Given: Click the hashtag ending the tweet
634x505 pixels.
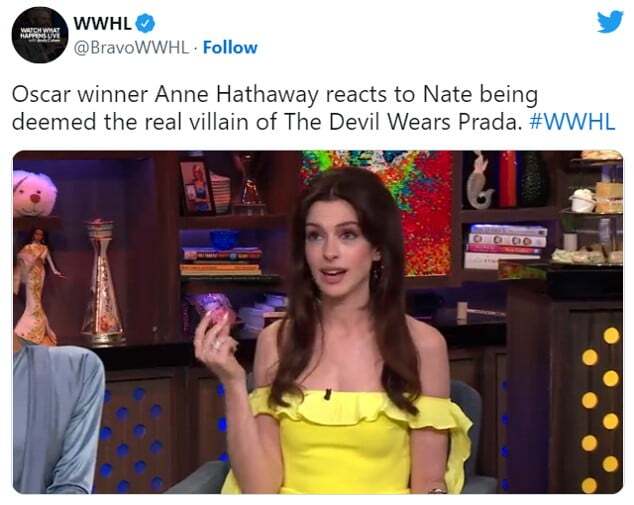Looking at the screenshot, I should point(572,122).
